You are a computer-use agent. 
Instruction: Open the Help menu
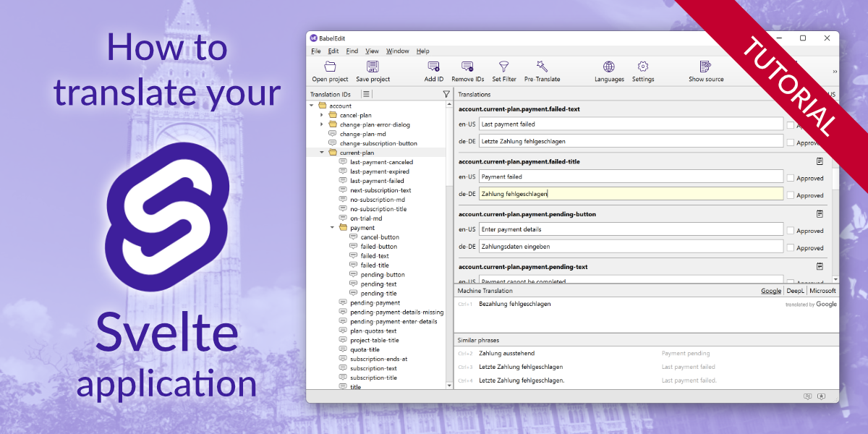click(423, 51)
